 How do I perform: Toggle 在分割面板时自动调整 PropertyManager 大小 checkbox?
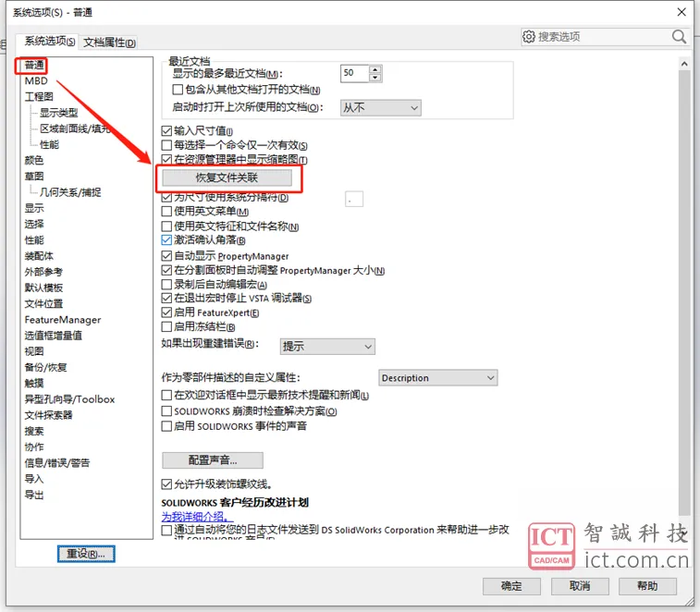pos(166,270)
